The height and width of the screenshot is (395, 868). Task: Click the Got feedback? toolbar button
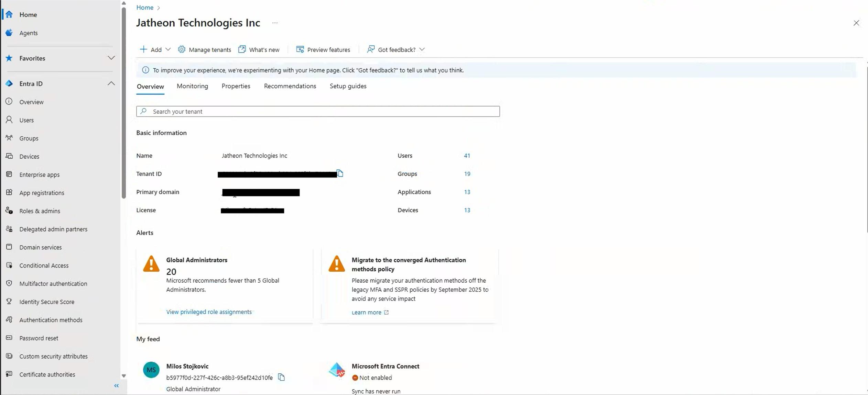[396, 49]
